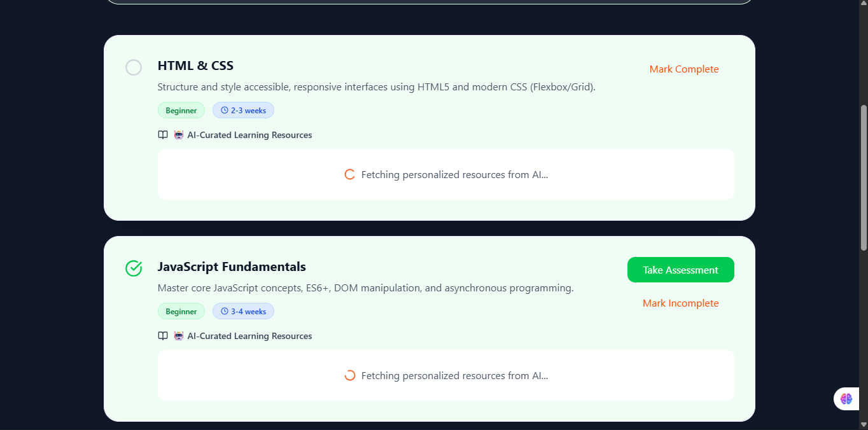Click the JavaScript Fundamentals heading
This screenshot has width=868, height=430.
click(232, 267)
